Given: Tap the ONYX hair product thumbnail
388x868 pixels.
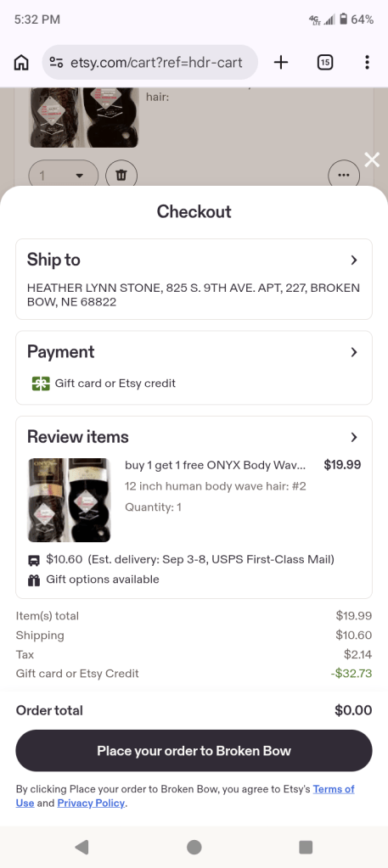Looking at the screenshot, I should point(70,500).
